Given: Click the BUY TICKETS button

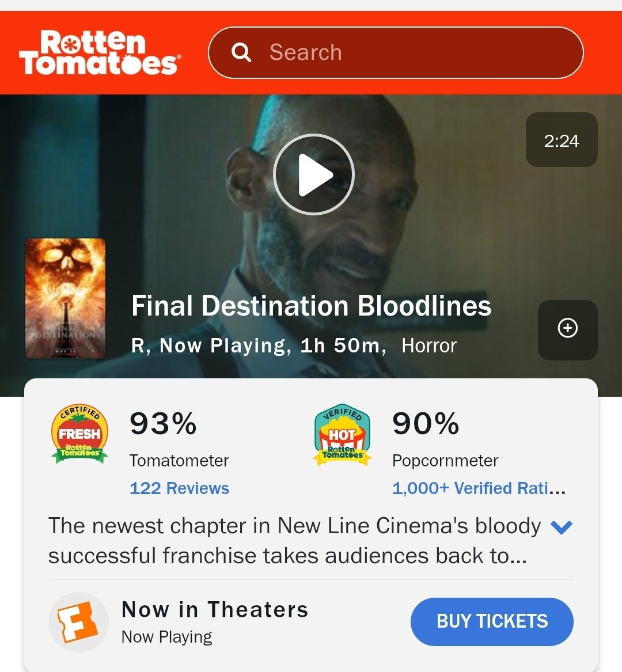Looking at the screenshot, I should click(x=492, y=621).
